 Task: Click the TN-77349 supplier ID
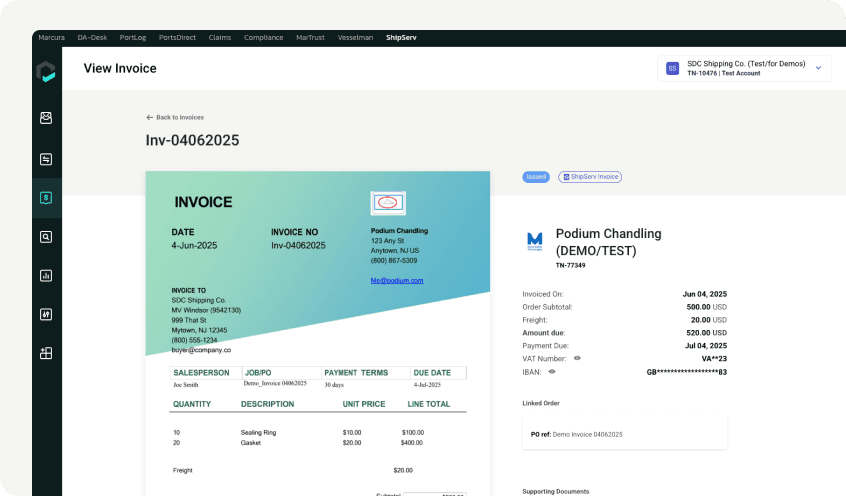570,266
